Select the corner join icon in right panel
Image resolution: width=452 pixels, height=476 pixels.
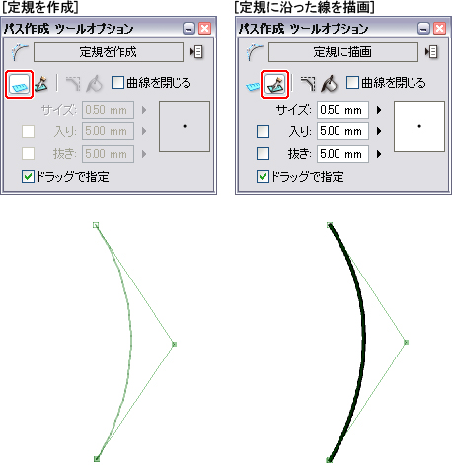(x=308, y=84)
